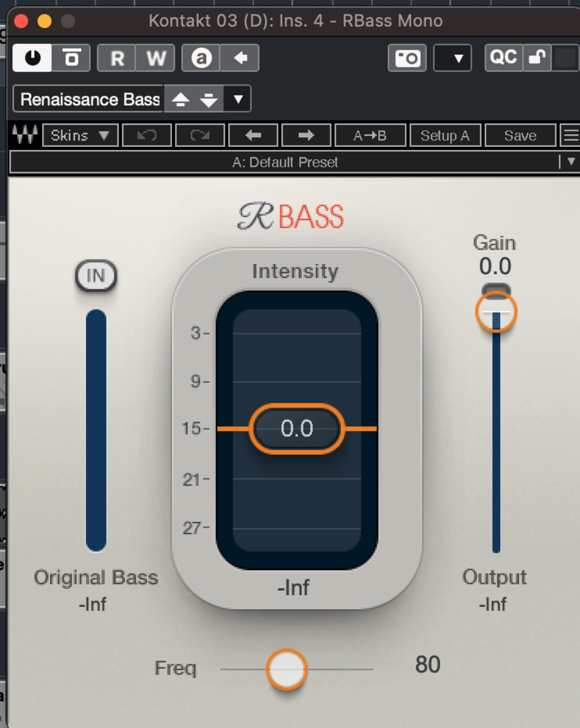Open the Waves hamburger menu
The width and height of the screenshot is (580, 728).
tap(571, 135)
